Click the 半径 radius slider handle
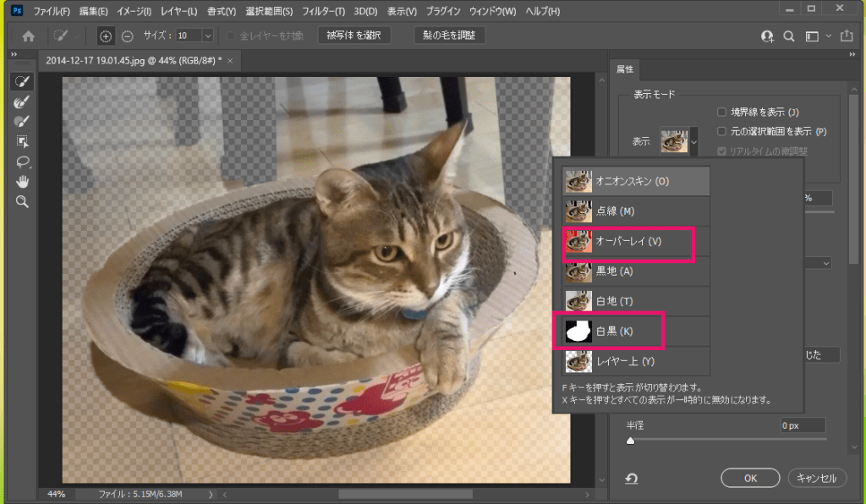 tap(630, 441)
